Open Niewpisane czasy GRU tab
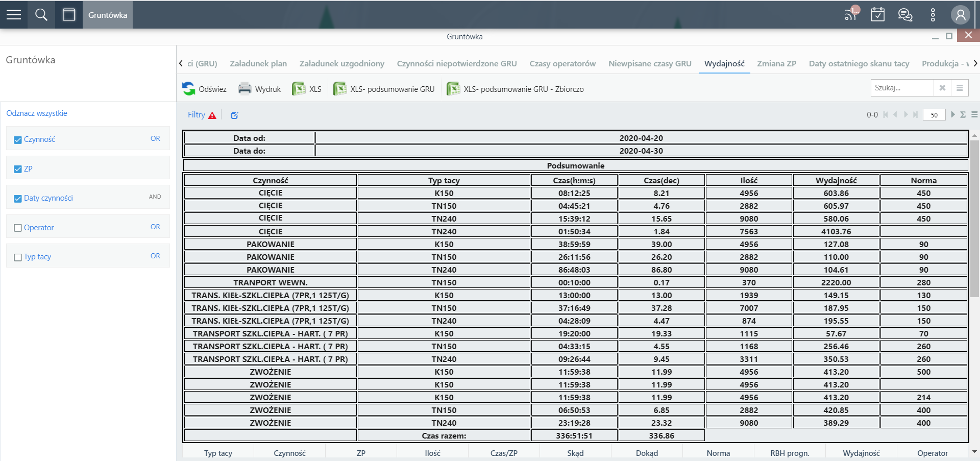The height and width of the screenshot is (461, 980). (650, 63)
